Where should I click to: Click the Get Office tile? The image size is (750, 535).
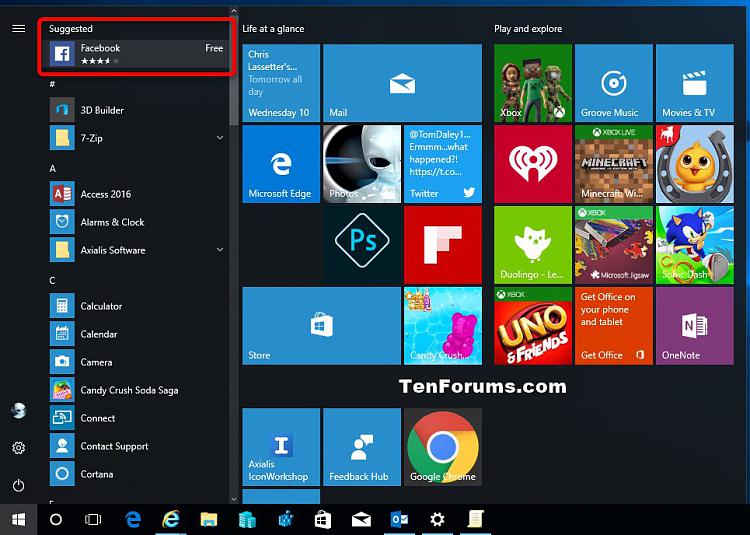tap(613, 325)
